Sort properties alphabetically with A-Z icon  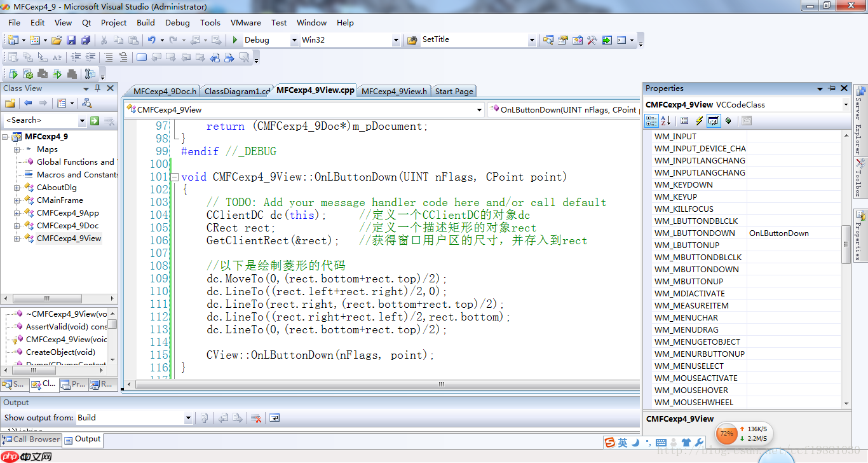pyautogui.click(x=665, y=120)
